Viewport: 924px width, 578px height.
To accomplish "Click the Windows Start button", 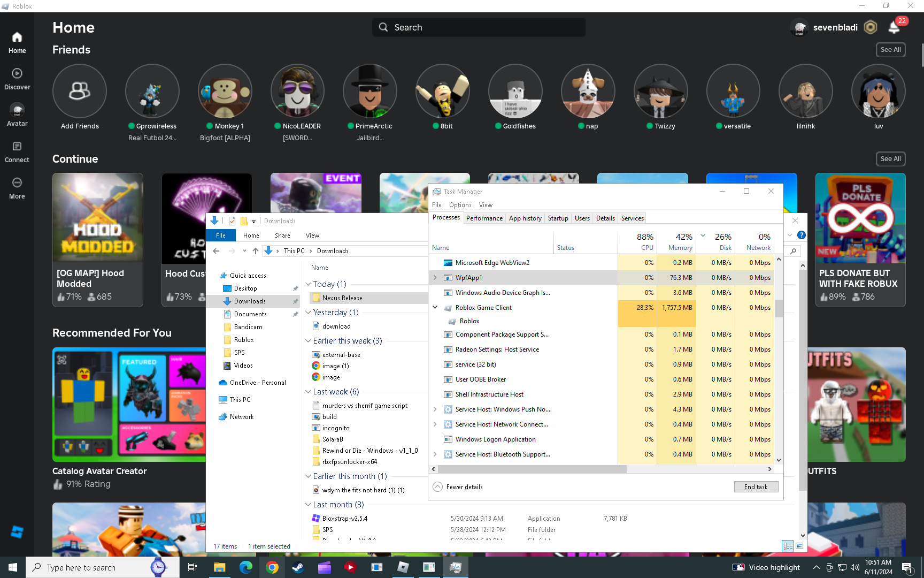I will point(13,567).
